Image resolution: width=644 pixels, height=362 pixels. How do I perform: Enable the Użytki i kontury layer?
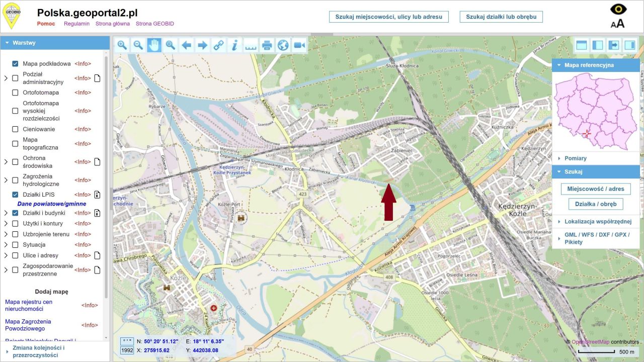15,223
